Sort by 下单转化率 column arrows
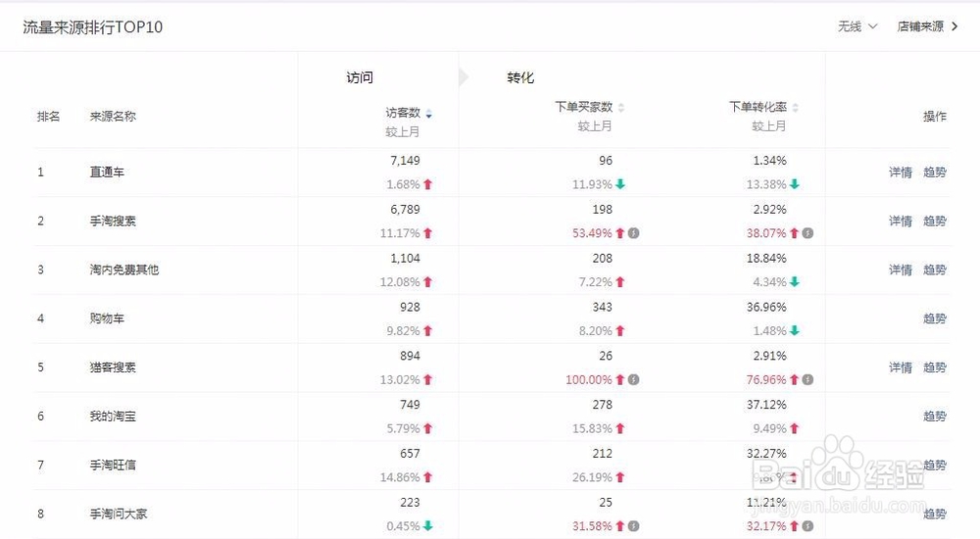980x539 pixels. [x=795, y=108]
